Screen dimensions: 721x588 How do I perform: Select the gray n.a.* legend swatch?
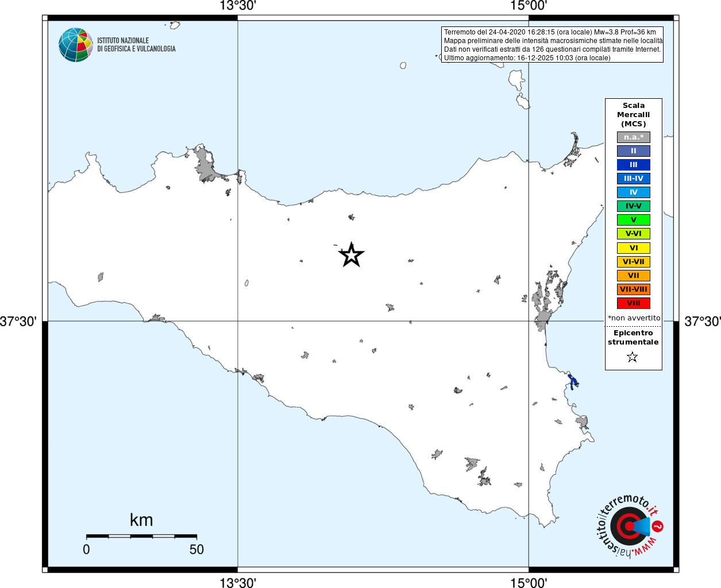click(634, 137)
